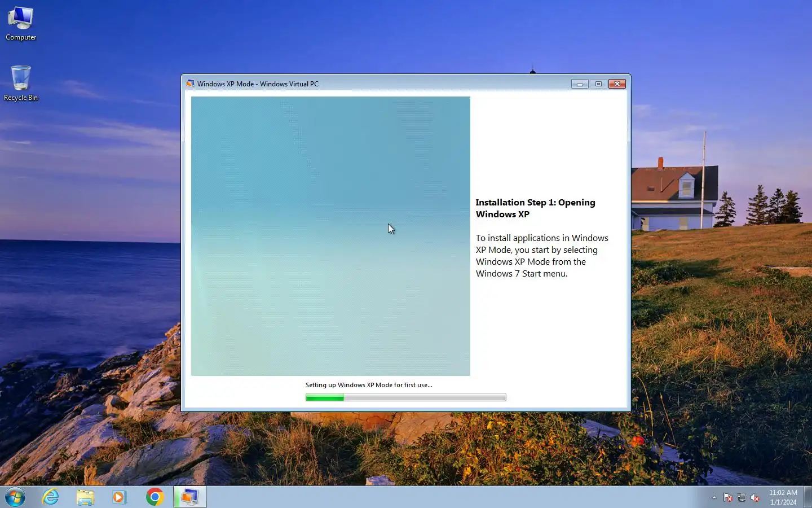Select Windows Virtual PC taskbar button

[x=189, y=497]
